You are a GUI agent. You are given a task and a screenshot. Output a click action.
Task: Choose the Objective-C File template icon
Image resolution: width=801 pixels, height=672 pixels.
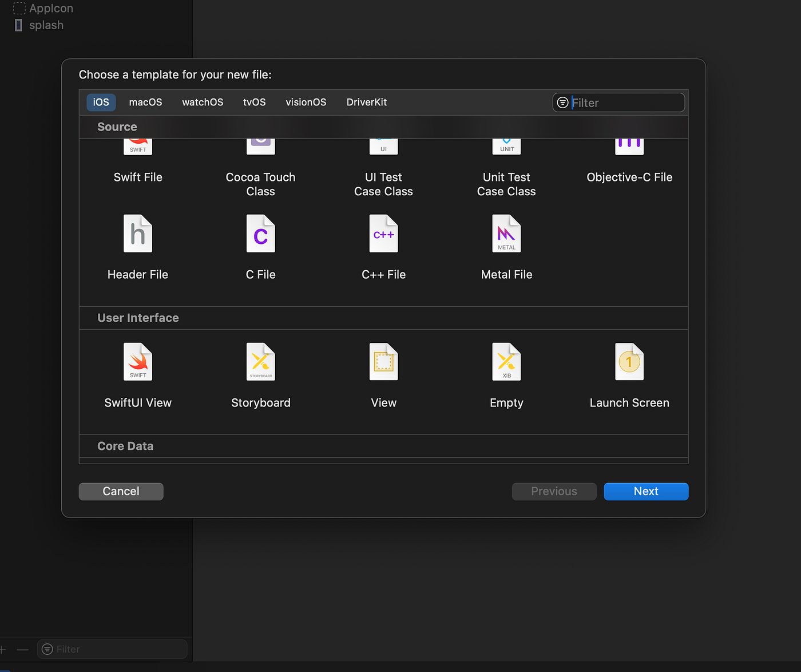click(x=629, y=147)
